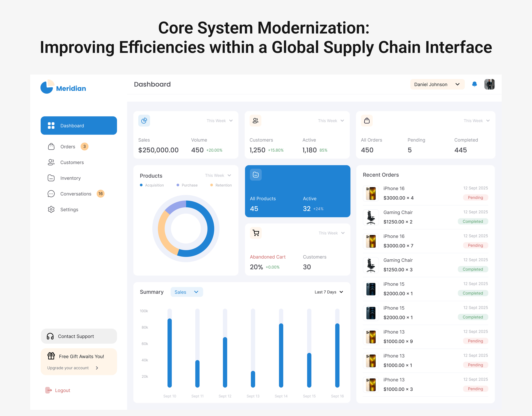
Task: Click the abandoned cart shopping icon
Action: click(256, 233)
